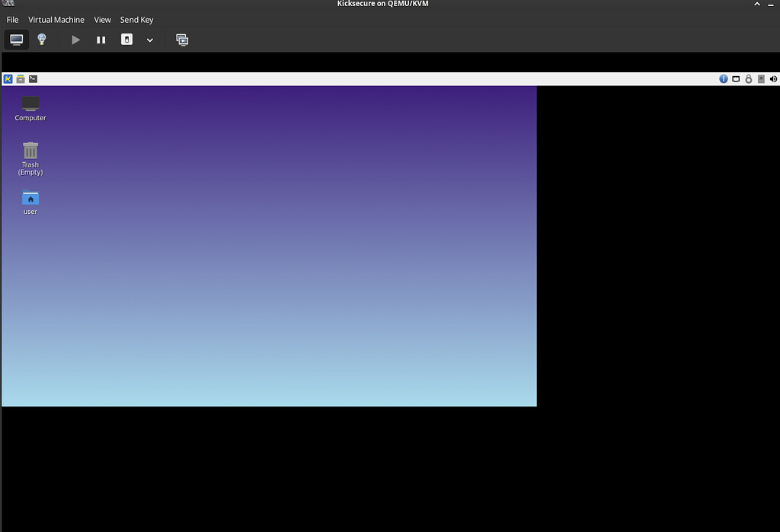
Task: Launch file manager from guest panel
Action: (x=21, y=79)
